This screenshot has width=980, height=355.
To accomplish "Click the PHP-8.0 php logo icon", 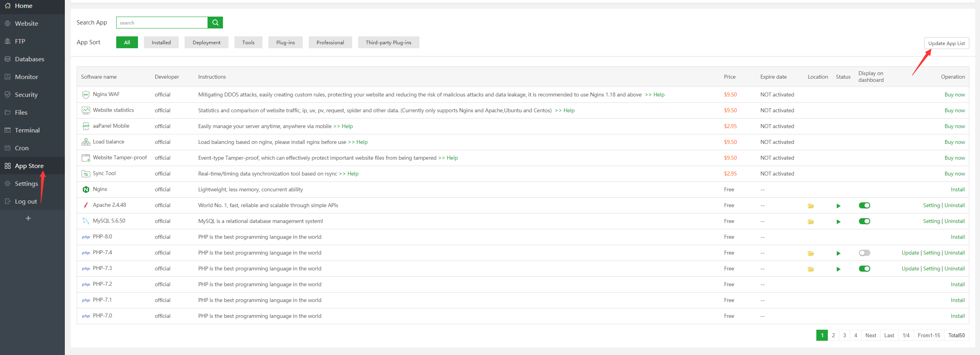I will coord(86,237).
